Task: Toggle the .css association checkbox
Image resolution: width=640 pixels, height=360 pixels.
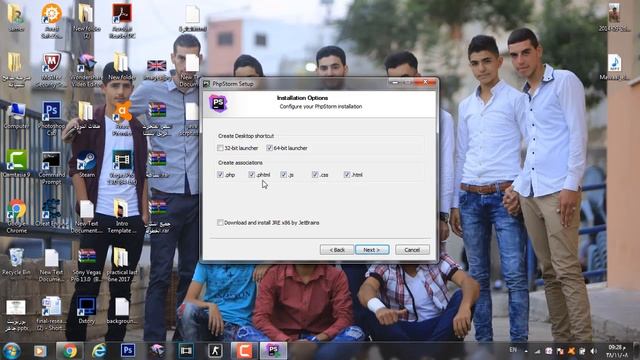Action: click(315, 174)
